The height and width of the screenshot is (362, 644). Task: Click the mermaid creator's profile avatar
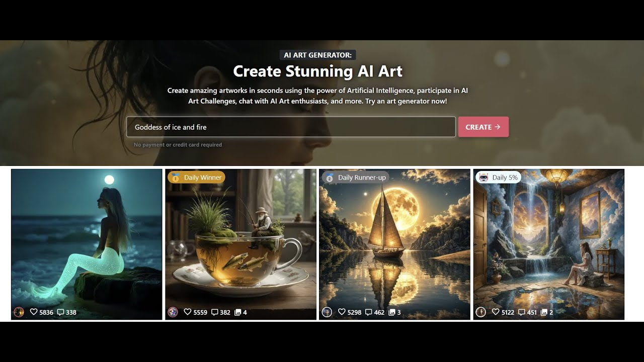click(20, 312)
